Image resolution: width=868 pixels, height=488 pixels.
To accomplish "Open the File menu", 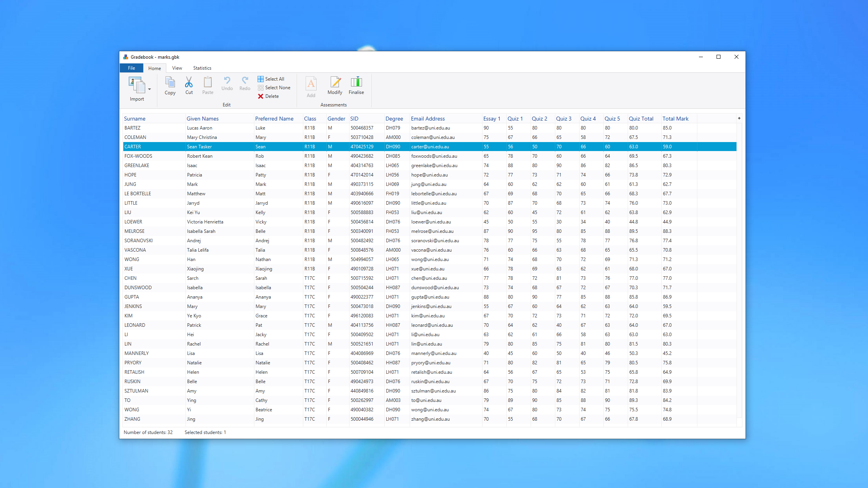I will click(x=131, y=68).
